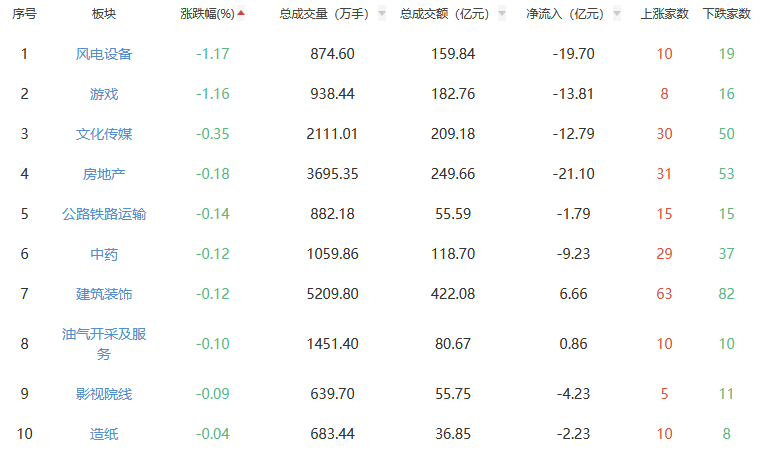The height and width of the screenshot is (453, 761).
Task: Open the 游戏 sector link
Action: click(103, 93)
